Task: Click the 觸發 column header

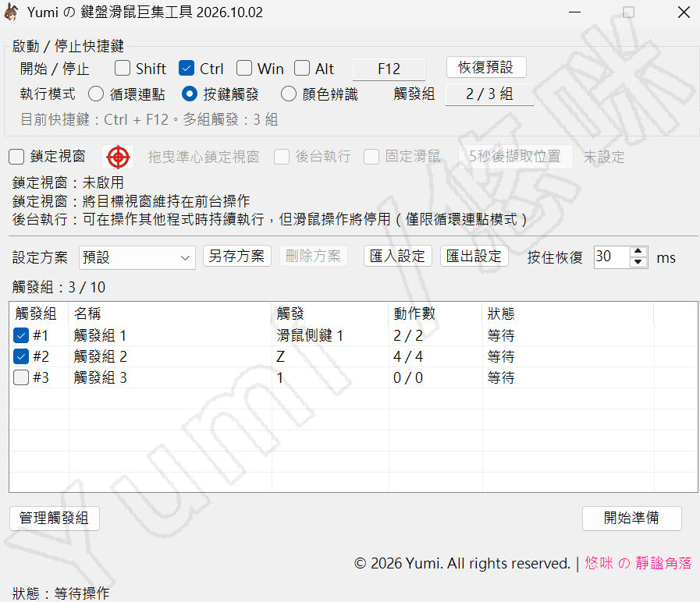Action: [x=330, y=313]
